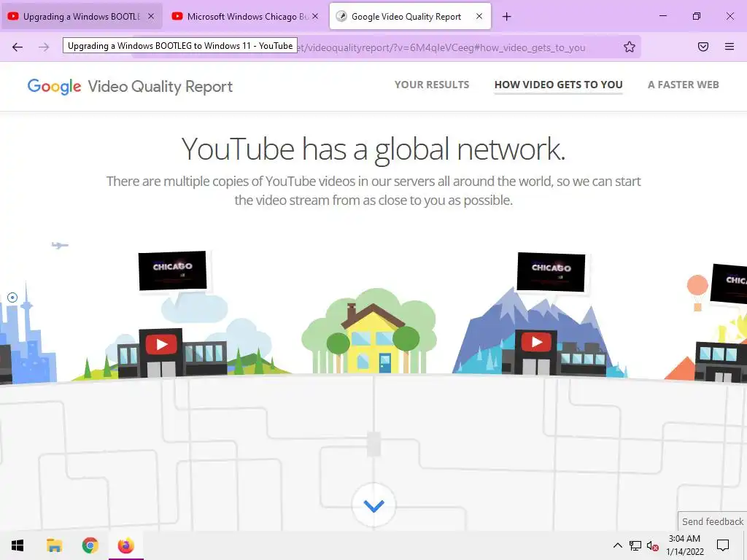Switch to Upgrading a Windows BOOTLEG tab

tap(81, 17)
